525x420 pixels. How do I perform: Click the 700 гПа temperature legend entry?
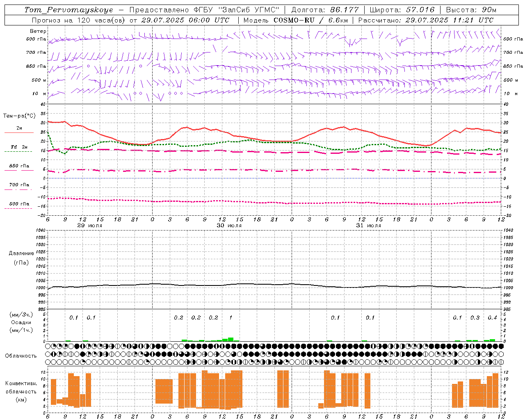point(19,185)
